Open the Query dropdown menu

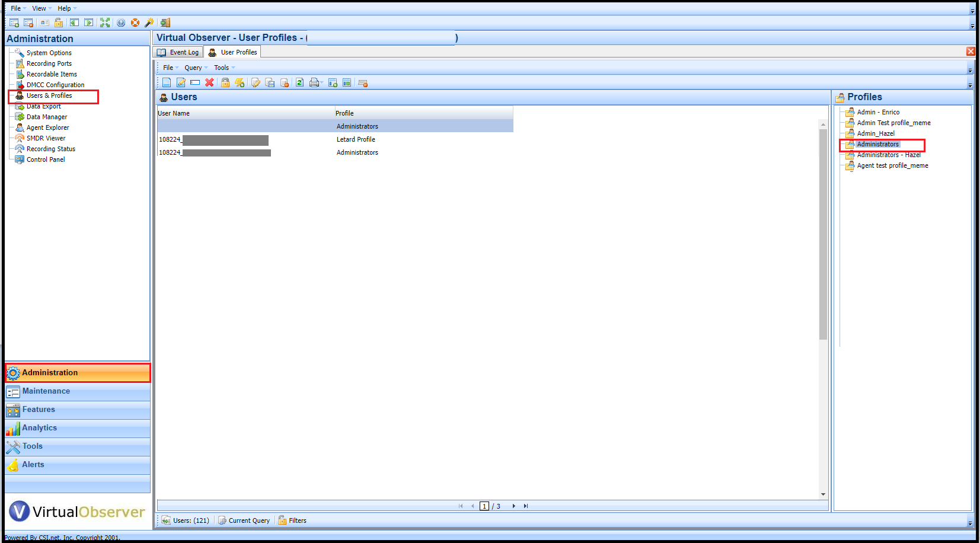[193, 68]
